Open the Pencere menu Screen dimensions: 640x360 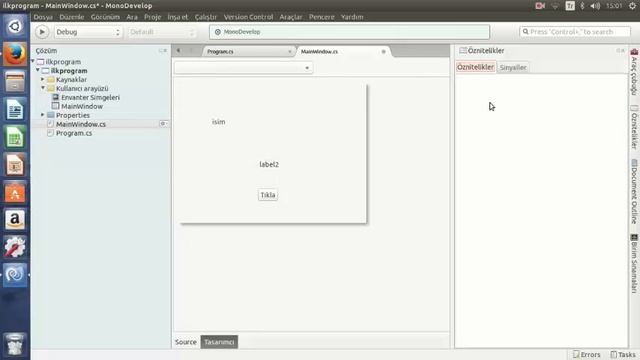[321, 17]
